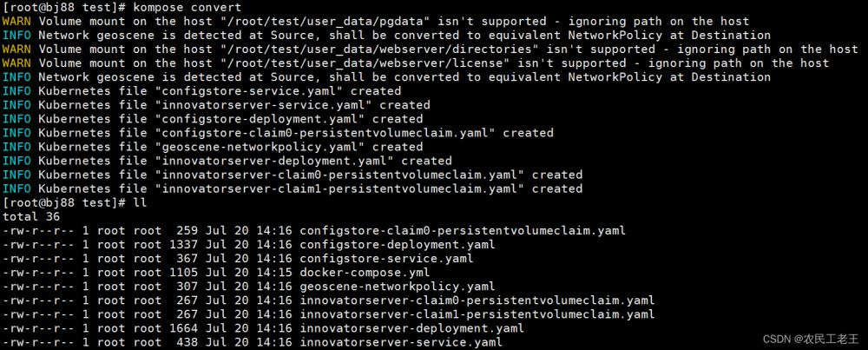Click innovatorserver-claim0-persistentvolumeclaim.yaml in file listing
Image resolution: width=868 pixels, height=350 pixels.
pyautogui.click(x=477, y=300)
